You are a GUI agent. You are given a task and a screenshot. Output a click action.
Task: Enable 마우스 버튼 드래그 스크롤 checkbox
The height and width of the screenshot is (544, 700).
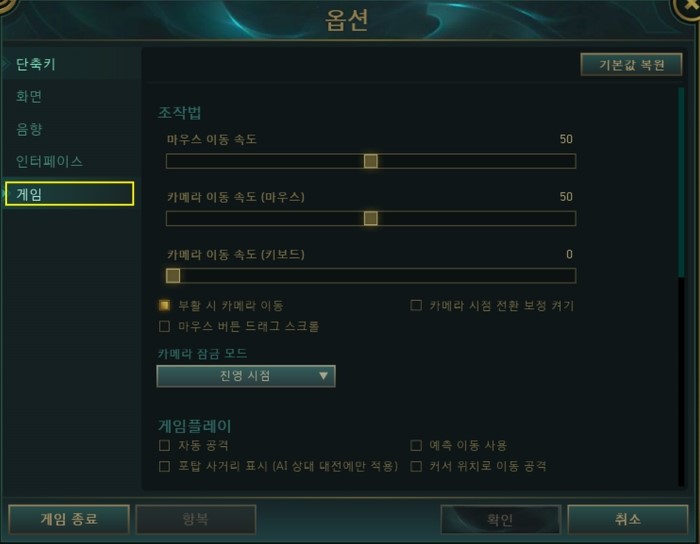point(164,327)
